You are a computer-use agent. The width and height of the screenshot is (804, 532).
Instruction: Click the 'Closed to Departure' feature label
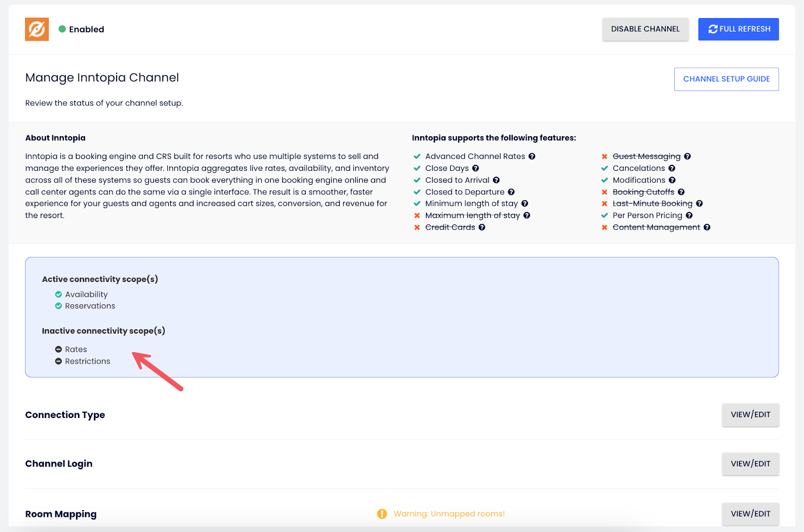[465, 192]
